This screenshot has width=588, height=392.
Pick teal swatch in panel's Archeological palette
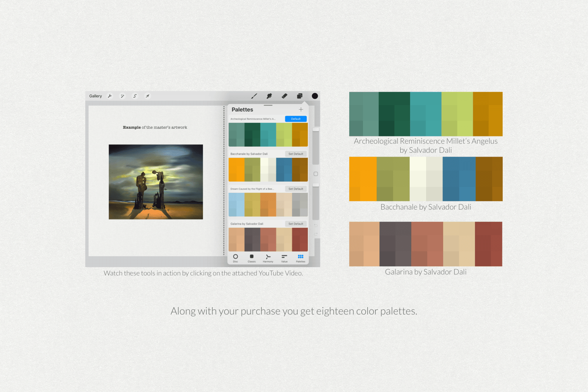pyautogui.click(x=268, y=135)
